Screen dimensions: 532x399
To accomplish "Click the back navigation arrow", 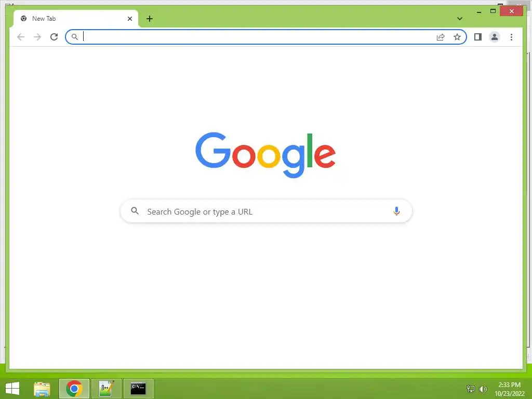I will [21, 37].
